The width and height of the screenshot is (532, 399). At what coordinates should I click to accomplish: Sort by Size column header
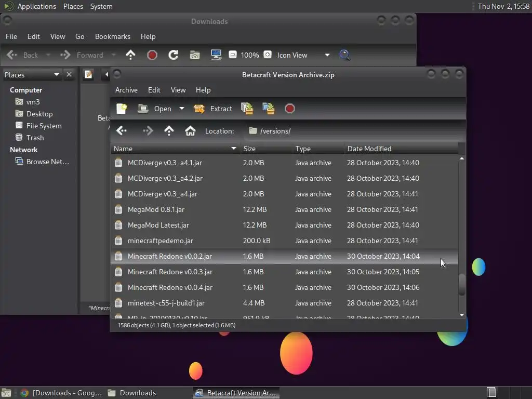coord(267,149)
